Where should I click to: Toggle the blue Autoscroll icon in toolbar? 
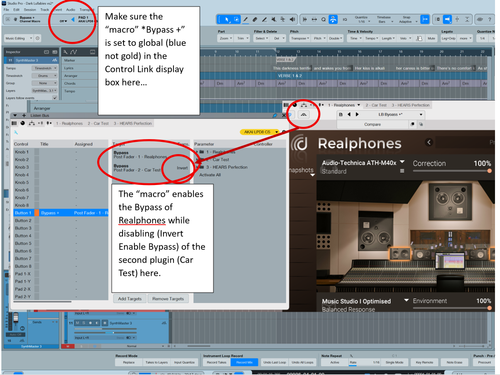click(x=333, y=20)
